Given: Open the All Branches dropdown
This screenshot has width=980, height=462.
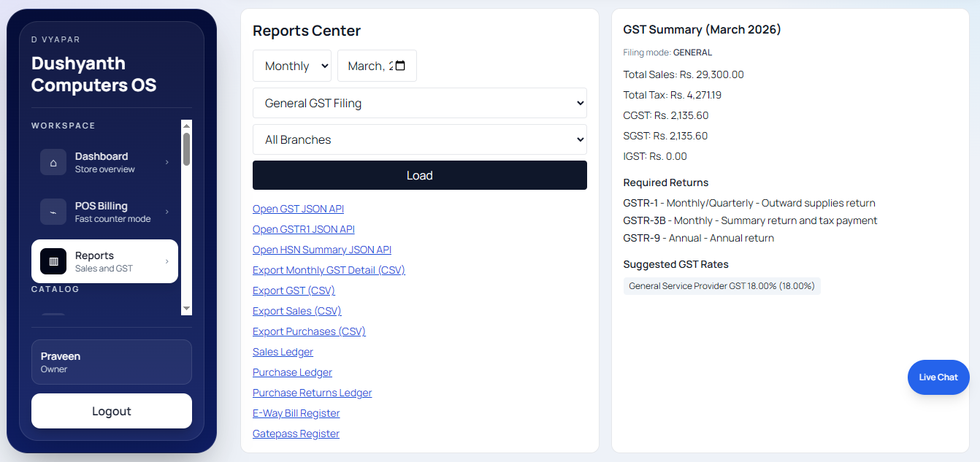Looking at the screenshot, I should click(419, 139).
